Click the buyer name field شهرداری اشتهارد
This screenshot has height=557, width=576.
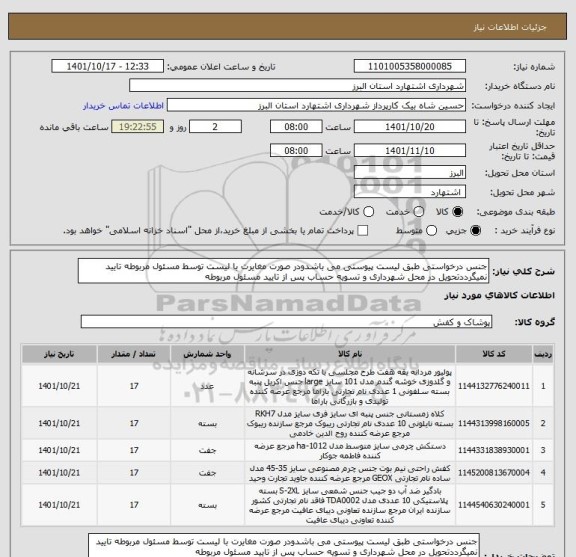(298, 86)
